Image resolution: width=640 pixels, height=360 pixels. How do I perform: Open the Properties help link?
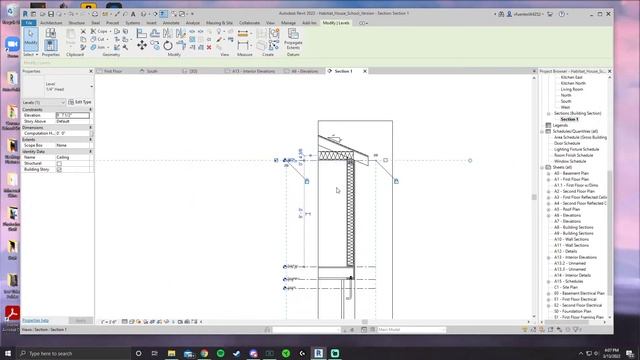(36, 320)
